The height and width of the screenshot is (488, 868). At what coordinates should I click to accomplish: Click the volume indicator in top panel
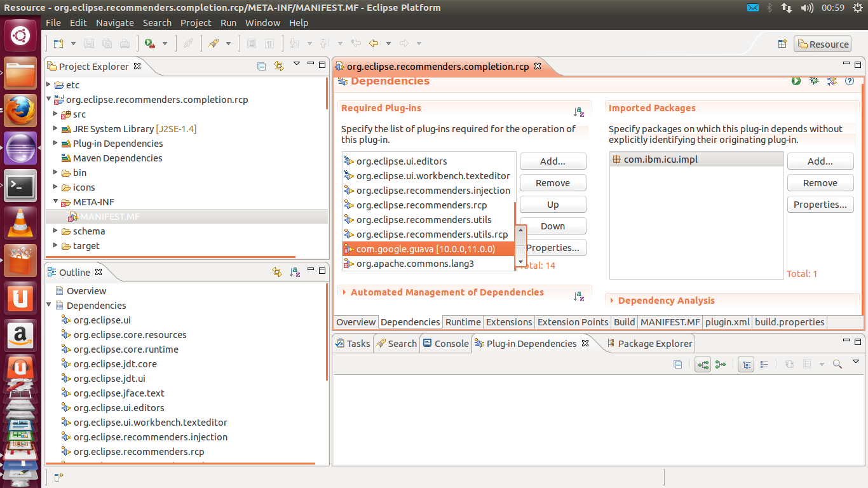(807, 8)
